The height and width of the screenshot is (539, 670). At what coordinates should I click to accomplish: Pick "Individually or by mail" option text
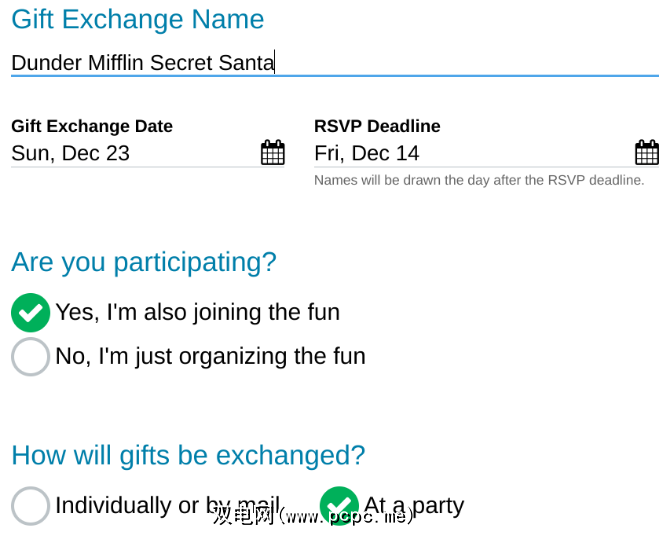166,505
